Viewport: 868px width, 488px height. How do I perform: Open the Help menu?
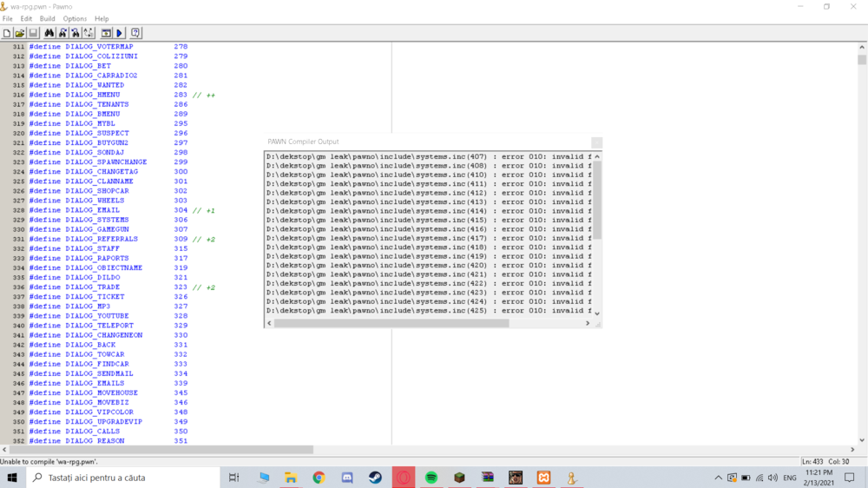click(x=102, y=19)
